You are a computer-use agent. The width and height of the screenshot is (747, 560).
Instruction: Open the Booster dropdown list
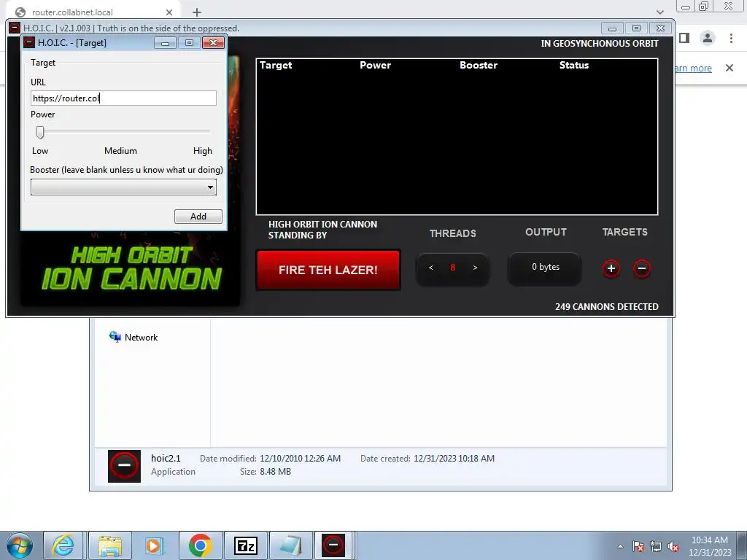point(210,187)
